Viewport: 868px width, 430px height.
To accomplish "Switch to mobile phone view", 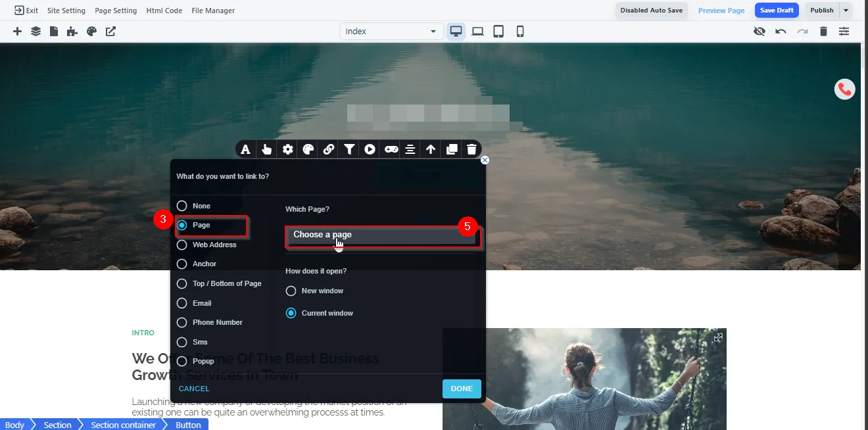I will [x=520, y=31].
